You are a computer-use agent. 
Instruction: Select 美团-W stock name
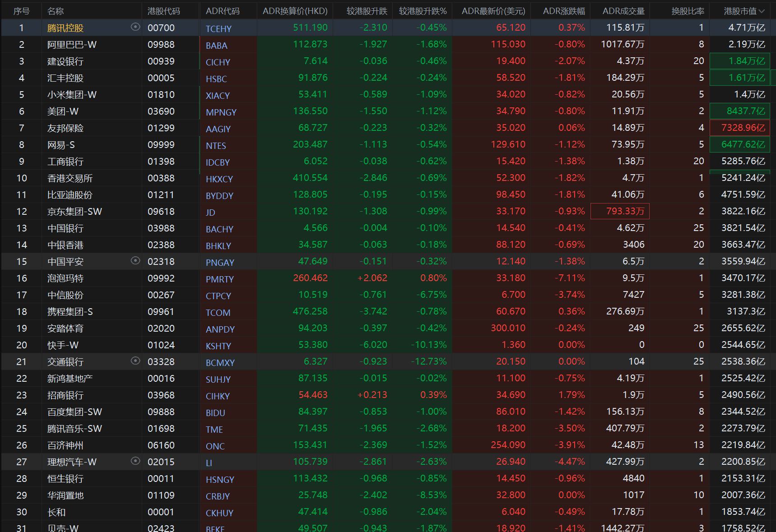pos(63,111)
